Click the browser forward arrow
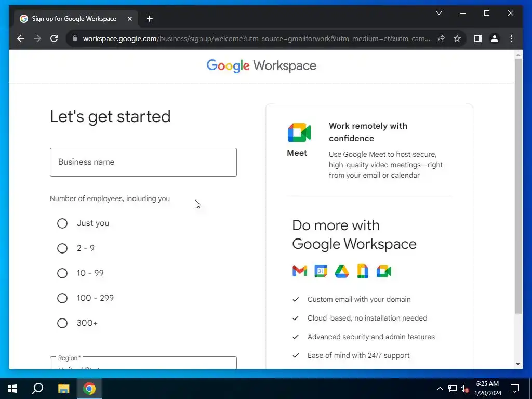This screenshot has height=399, width=532. [x=37, y=38]
